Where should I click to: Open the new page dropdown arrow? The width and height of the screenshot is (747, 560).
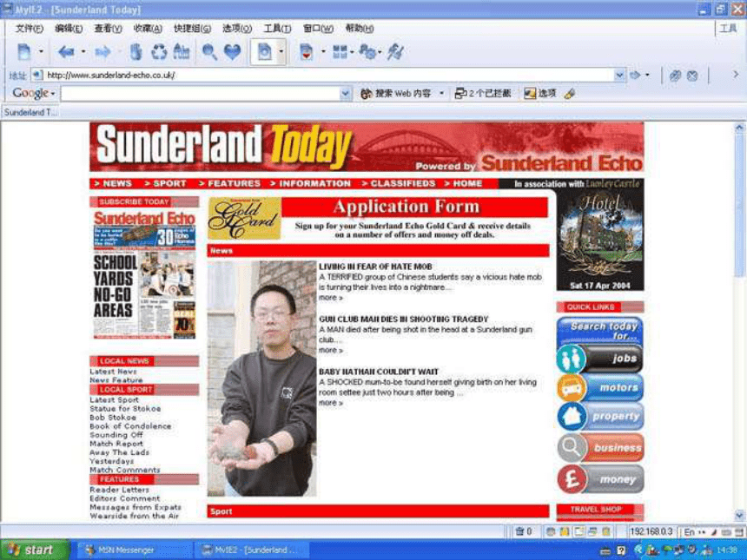coord(41,51)
